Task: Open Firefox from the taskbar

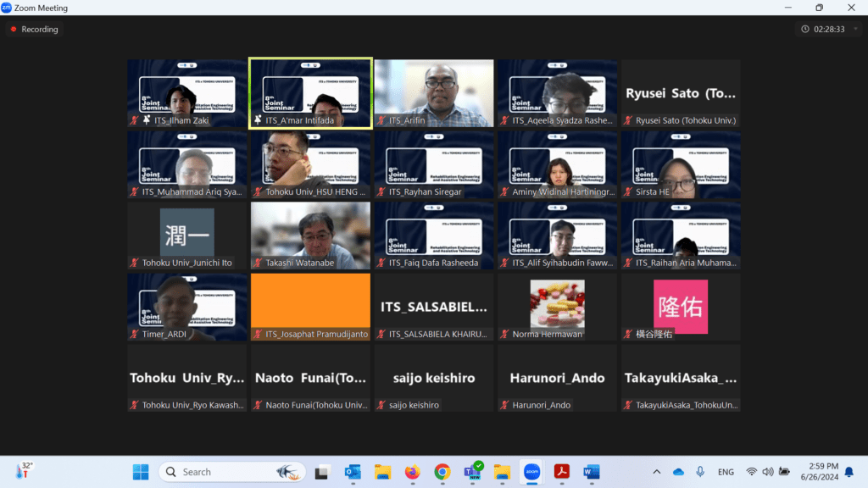Action: 412,472
